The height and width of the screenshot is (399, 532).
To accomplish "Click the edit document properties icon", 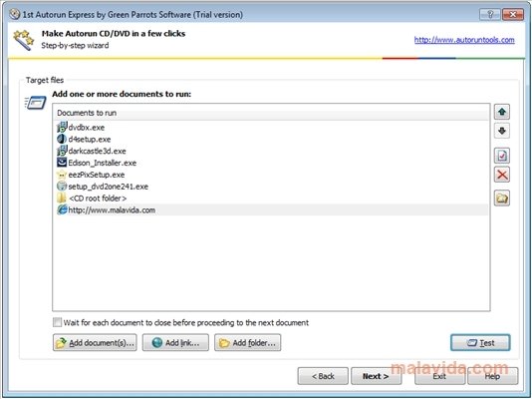I will point(502,156).
